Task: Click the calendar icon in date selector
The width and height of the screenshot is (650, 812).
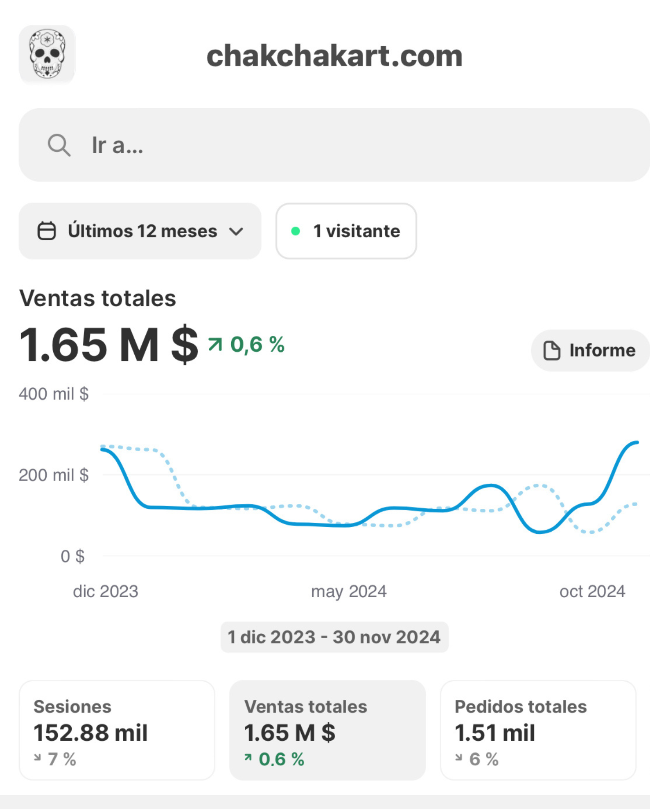Action: (x=47, y=231)
